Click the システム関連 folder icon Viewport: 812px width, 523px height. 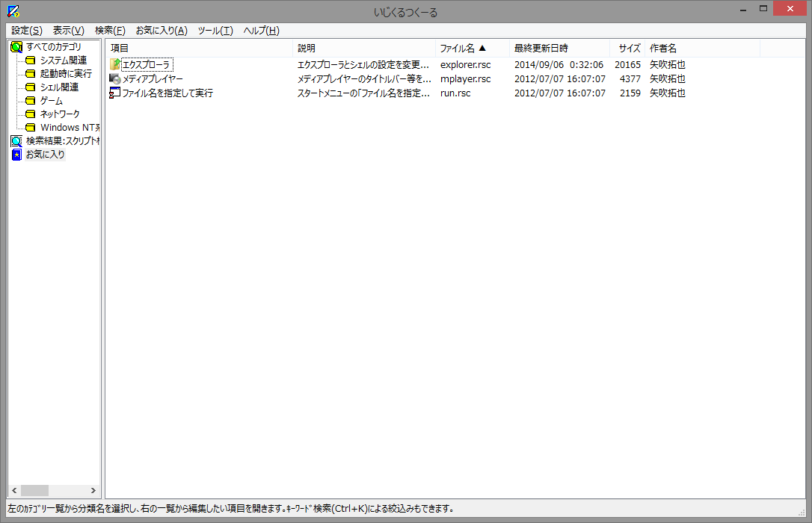(31, 61)
